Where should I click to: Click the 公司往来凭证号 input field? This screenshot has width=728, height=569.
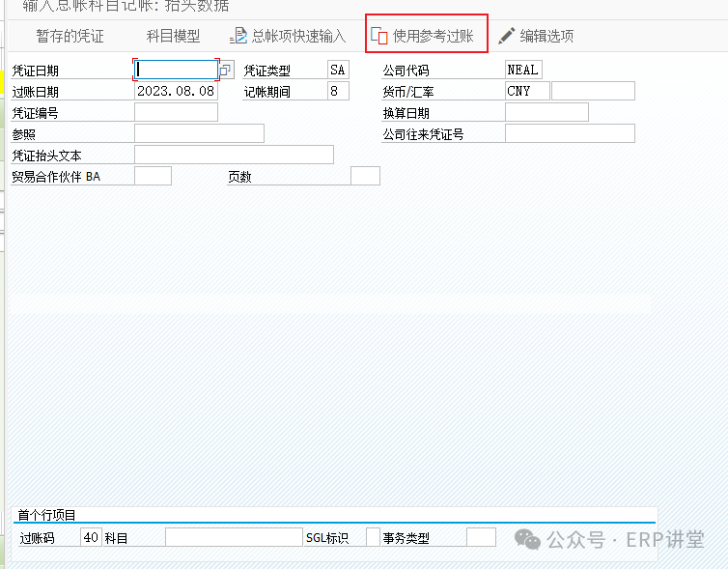570,133
